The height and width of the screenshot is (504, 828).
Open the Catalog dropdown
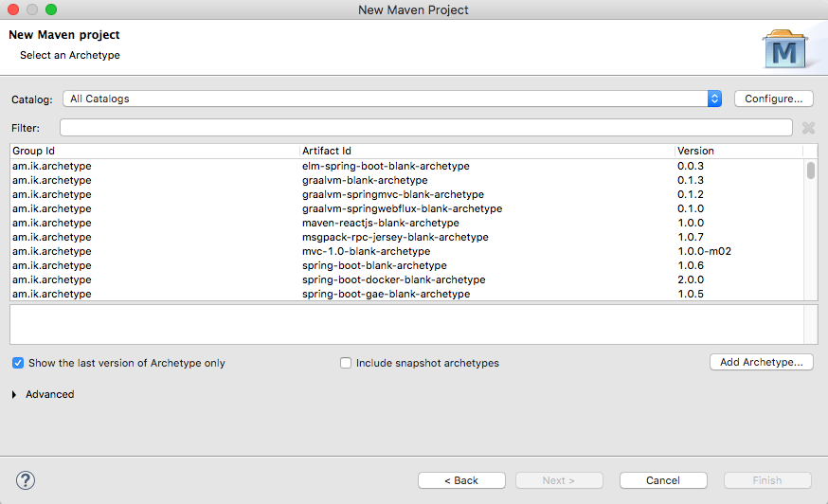pos(392,99)
